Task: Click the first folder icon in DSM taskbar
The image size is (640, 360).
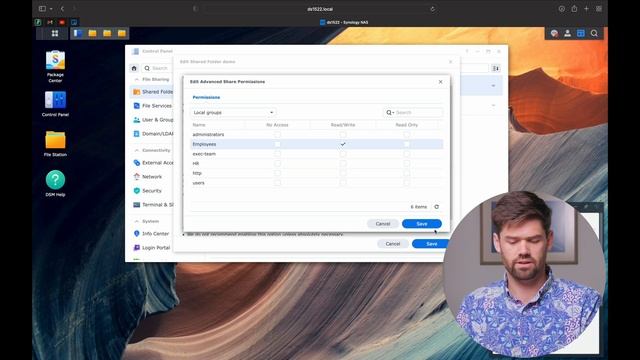Action: (93, 33)
